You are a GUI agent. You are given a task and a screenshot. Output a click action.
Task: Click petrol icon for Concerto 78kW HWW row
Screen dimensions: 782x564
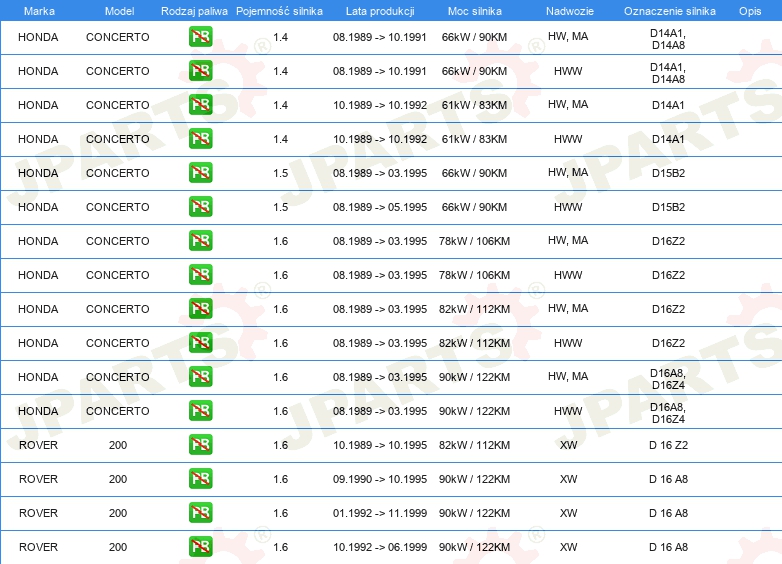[200, 274]
